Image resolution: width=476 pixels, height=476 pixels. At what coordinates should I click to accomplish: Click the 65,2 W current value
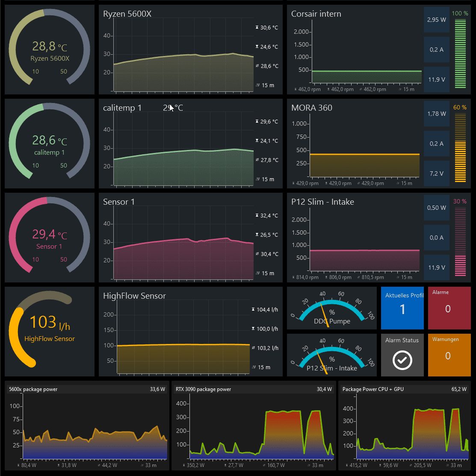459,389
